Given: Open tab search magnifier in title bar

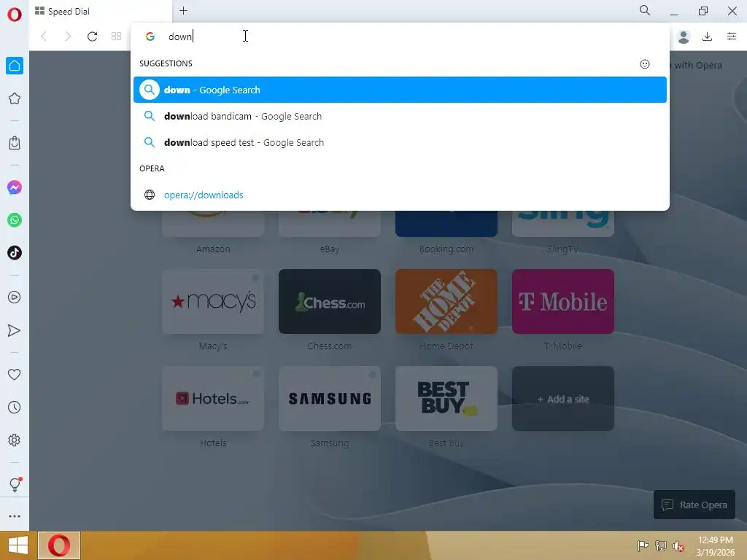Looking at the screenshot, I should [645, 10].
